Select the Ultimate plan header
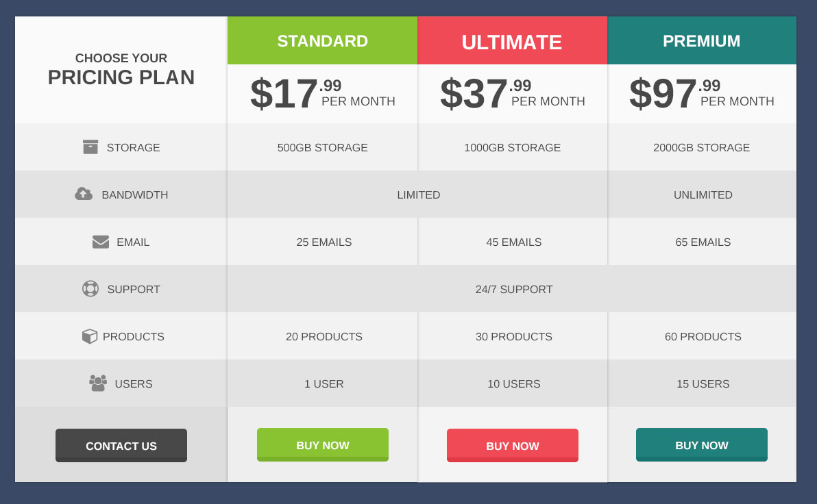The width and height of the screenshot is (817, 504). click(x=512, y=42)
